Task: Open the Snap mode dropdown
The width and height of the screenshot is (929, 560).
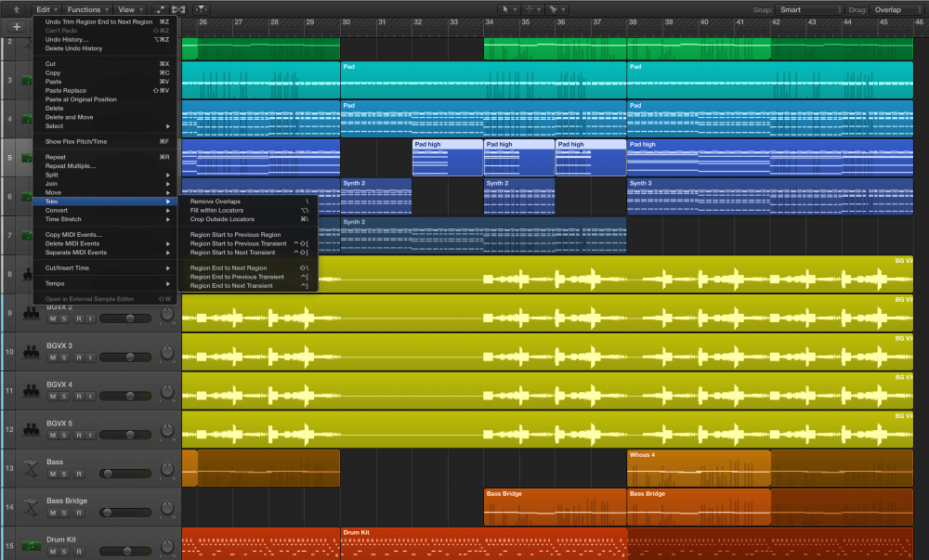Action: [x=810, y=9]
